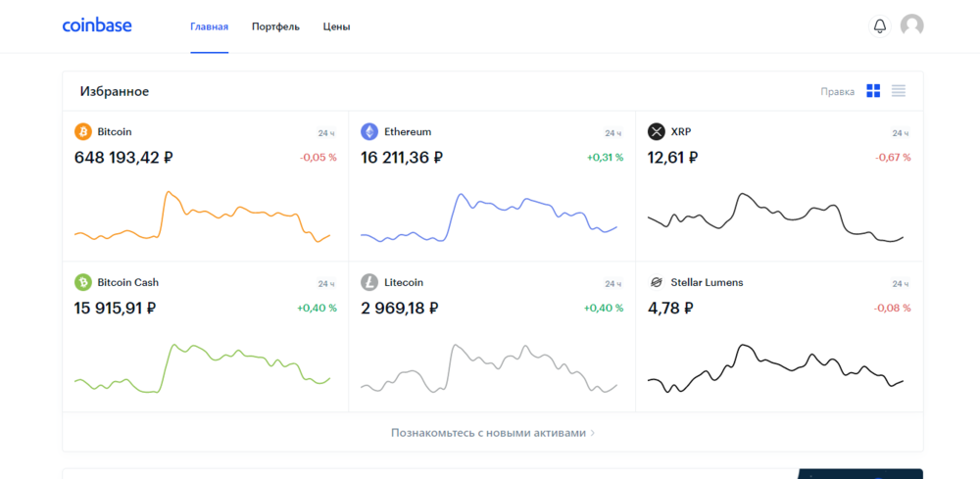This screenshot has width=980, height=479.
Task: Open the Цены tab
Action: (336, 26)
